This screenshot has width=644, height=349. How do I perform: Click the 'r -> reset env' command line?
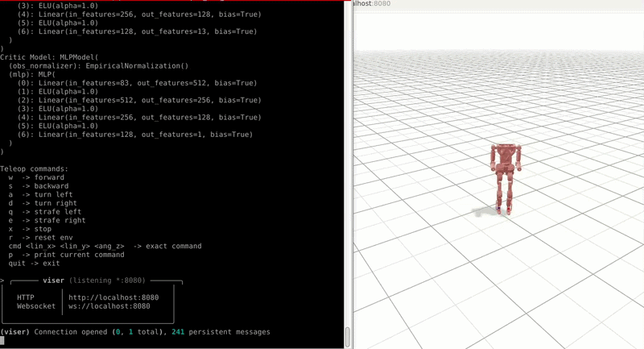[40, 238]
